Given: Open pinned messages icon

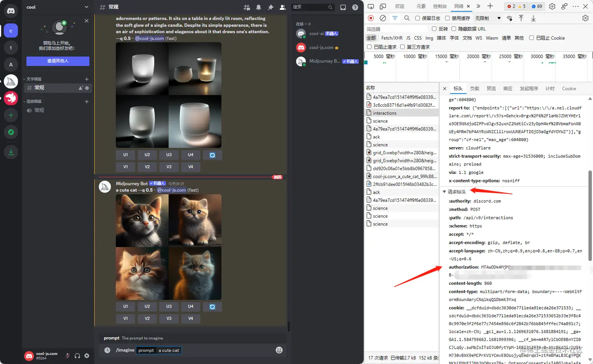Looking at the screenshot, I should click(x=271, y=7).
